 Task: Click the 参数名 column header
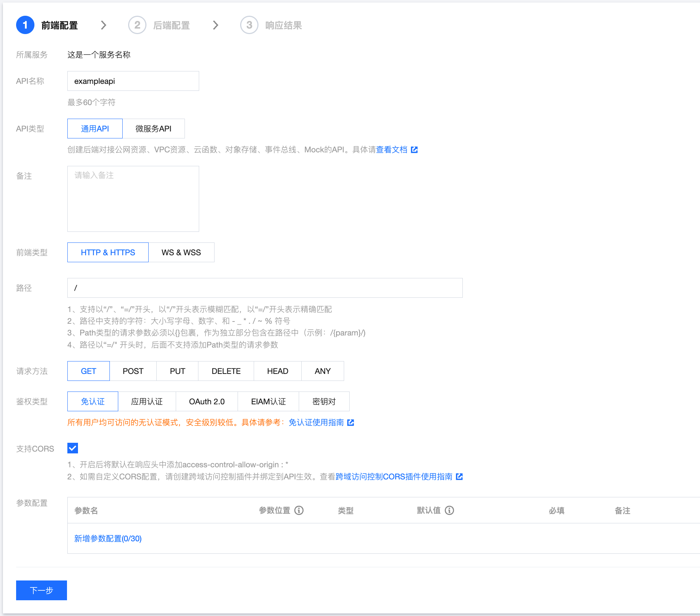(86, 511)
